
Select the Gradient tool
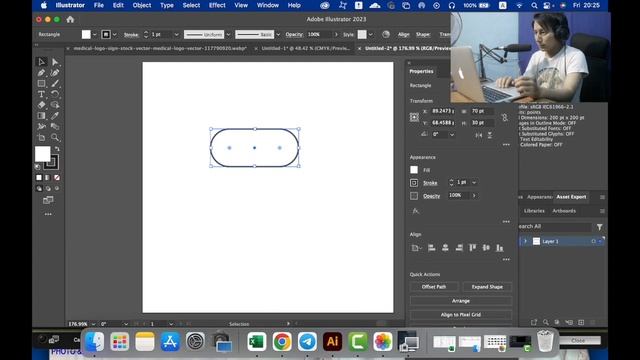point(41,116)
